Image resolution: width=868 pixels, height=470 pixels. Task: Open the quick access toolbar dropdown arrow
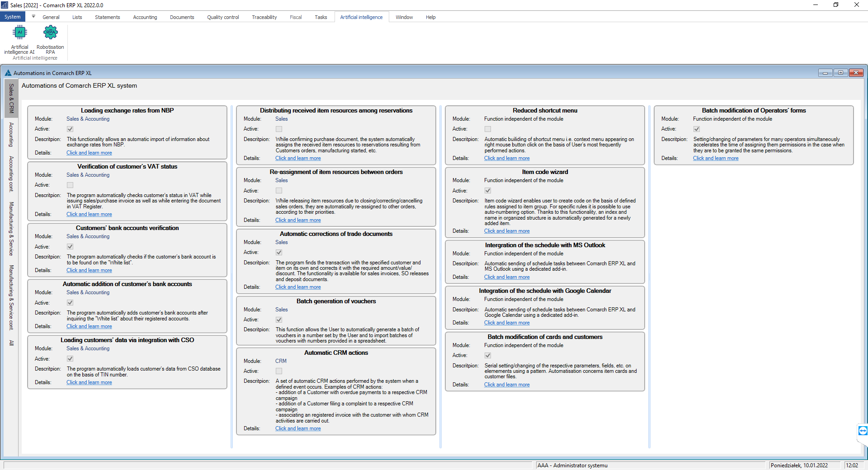33,17
